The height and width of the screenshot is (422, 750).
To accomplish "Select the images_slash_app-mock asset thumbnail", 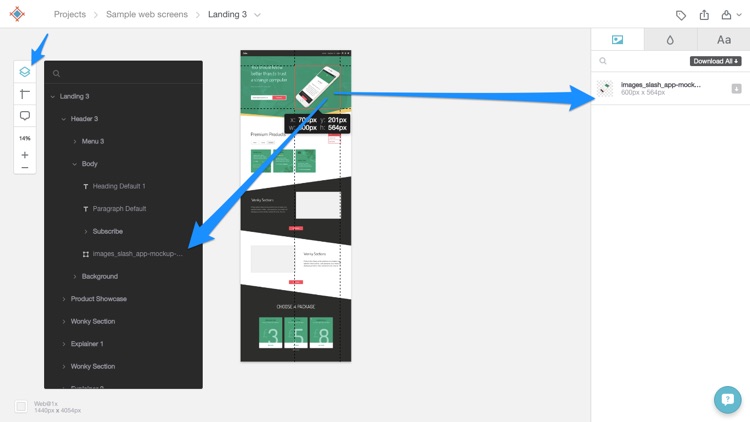I will pos(605,89).
